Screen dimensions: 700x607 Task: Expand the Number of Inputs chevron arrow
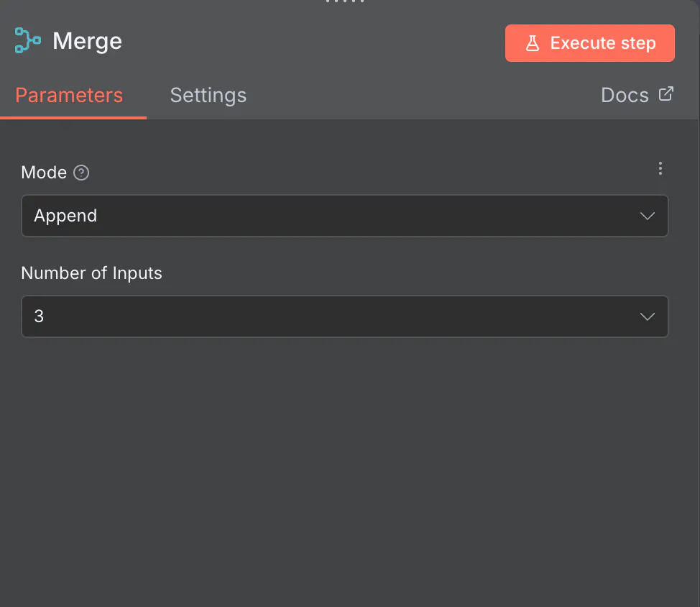click(x=647, y=316)
